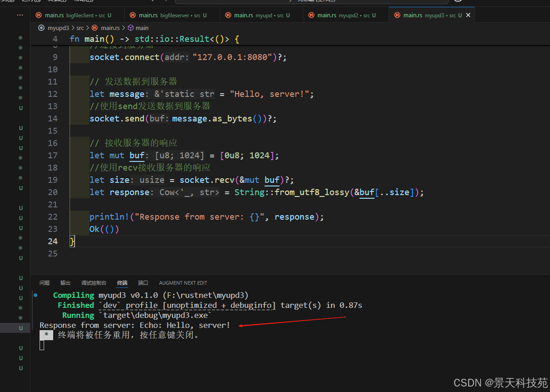Click the socket.connect call on line 9
550x392 pixels.
coord(124,57)
